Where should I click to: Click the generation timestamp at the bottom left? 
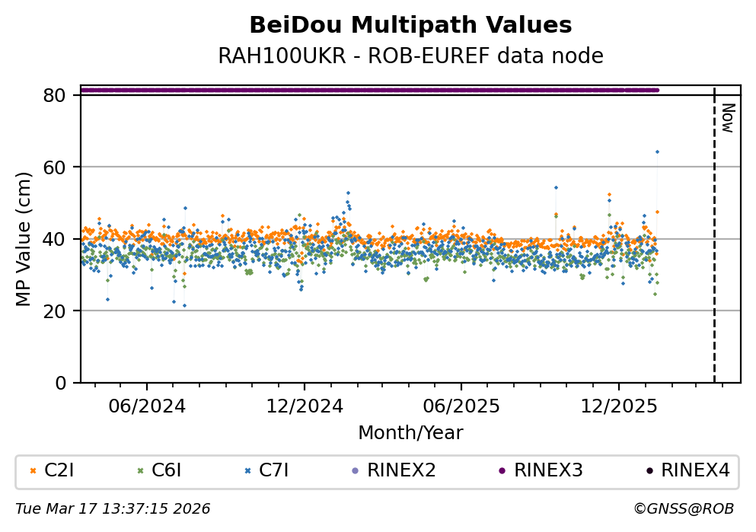tap(113, 509)
